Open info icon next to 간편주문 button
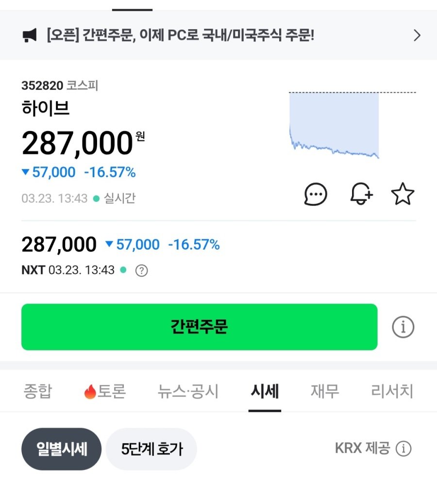Image resolution: width=437 pixels, height=504 pixels. [403, 328]
